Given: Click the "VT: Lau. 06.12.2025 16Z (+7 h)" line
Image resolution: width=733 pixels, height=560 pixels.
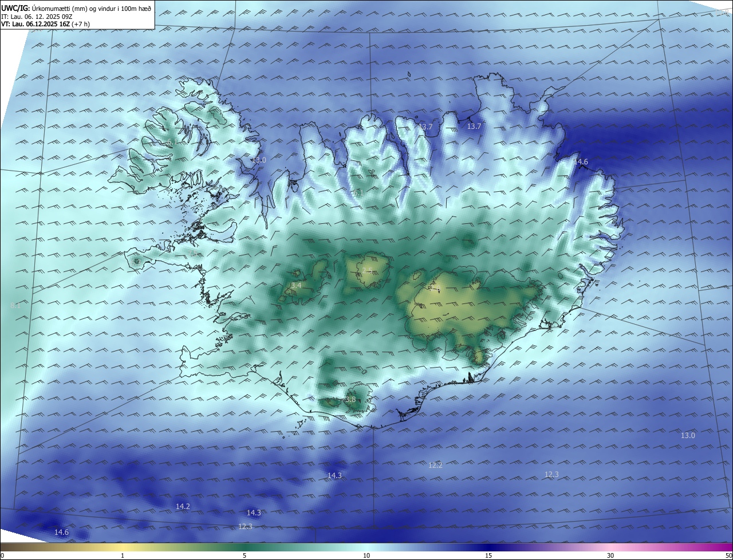Looking at the screenshot, I should (x=45, y=24).
